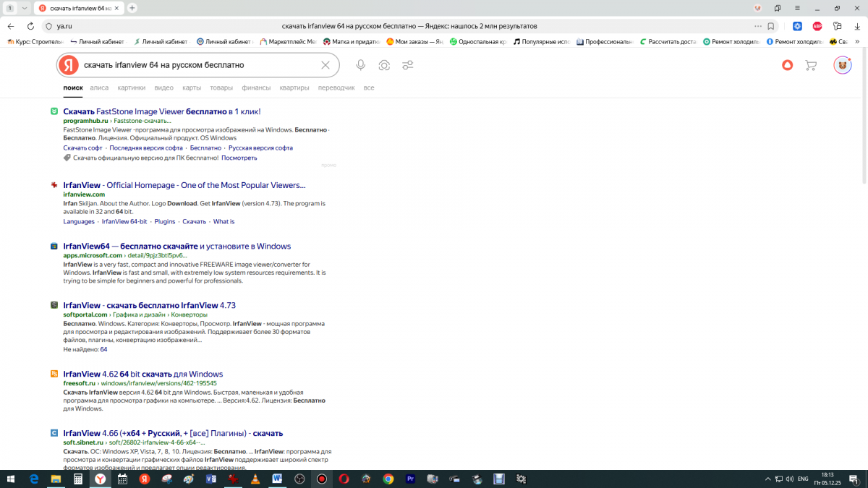Image resolution: width=868 pixels, height=488 pixels.
Task: Show hidden system tray icons
Action: coord(768,479)
